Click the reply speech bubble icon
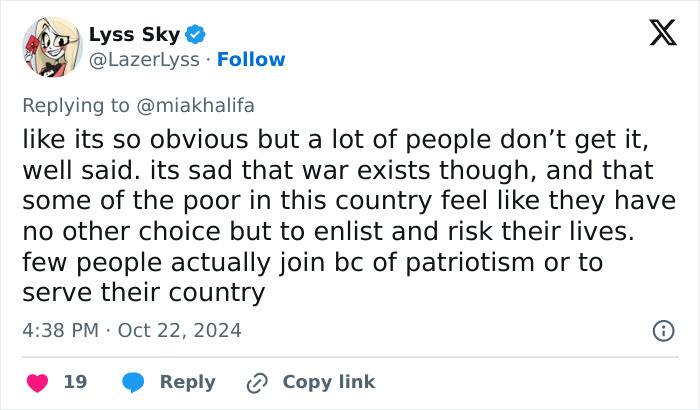 pos(135,382)
